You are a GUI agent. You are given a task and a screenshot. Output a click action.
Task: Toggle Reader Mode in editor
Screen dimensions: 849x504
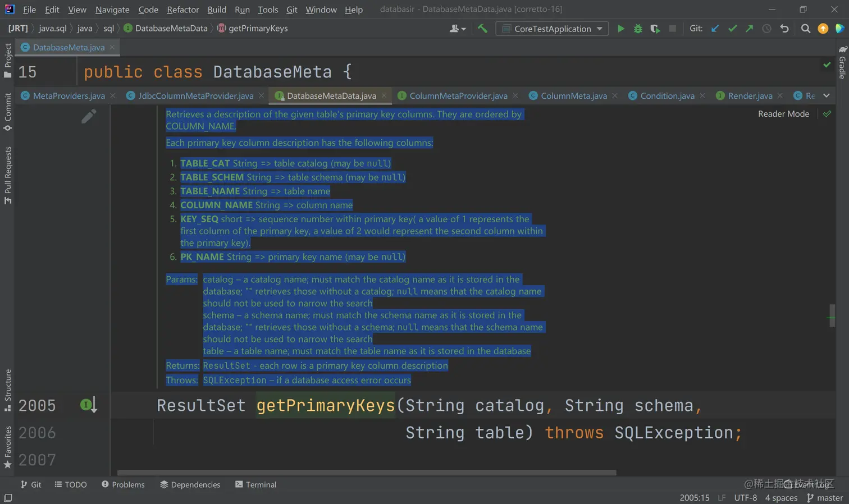coord(783,114)
